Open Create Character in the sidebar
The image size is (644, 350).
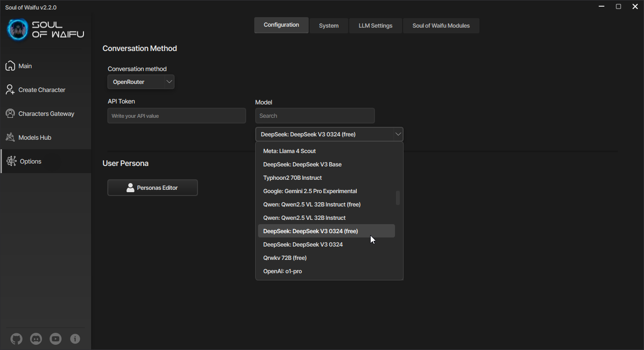click(x=46, y=90)
